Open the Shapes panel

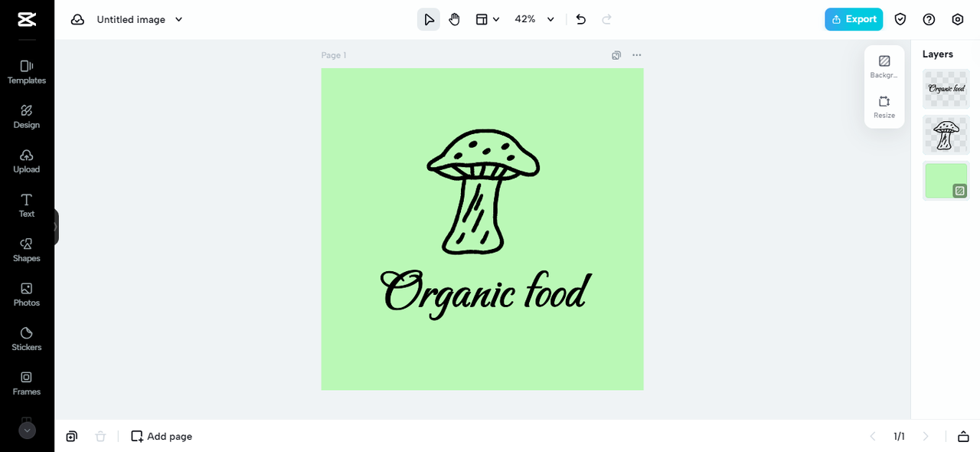point(27,250)
